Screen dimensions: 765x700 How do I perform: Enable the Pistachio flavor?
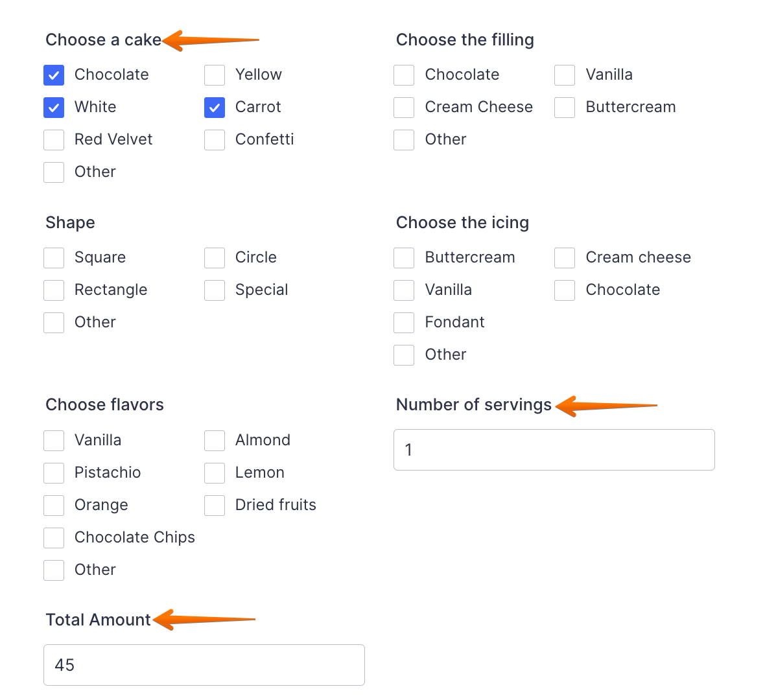click(x=54, y=473)
